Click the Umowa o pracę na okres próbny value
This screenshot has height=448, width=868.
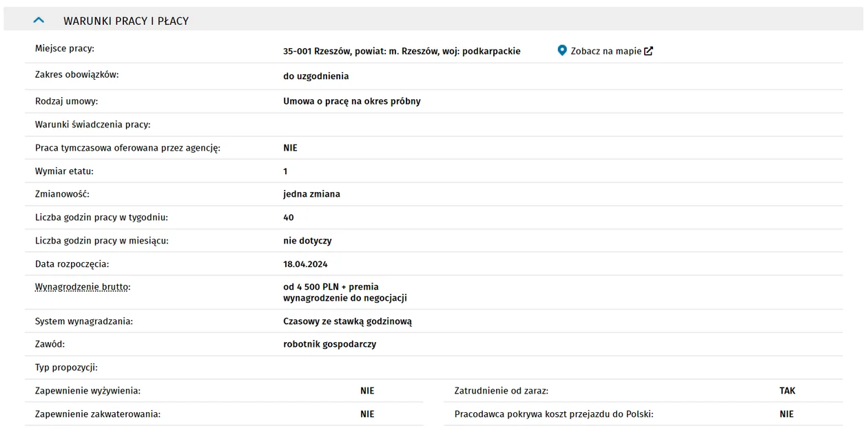coord(352,101)
